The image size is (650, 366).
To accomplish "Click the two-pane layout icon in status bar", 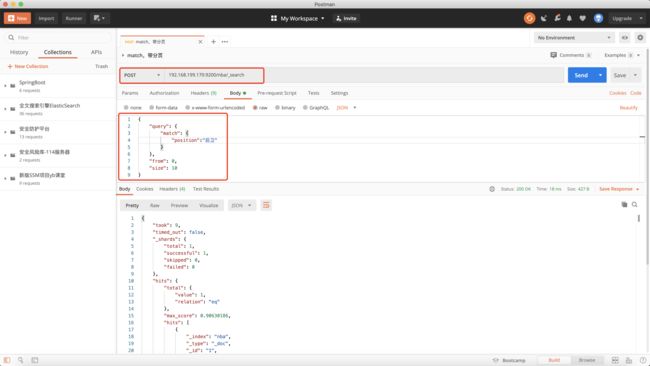I will (615, 360).
